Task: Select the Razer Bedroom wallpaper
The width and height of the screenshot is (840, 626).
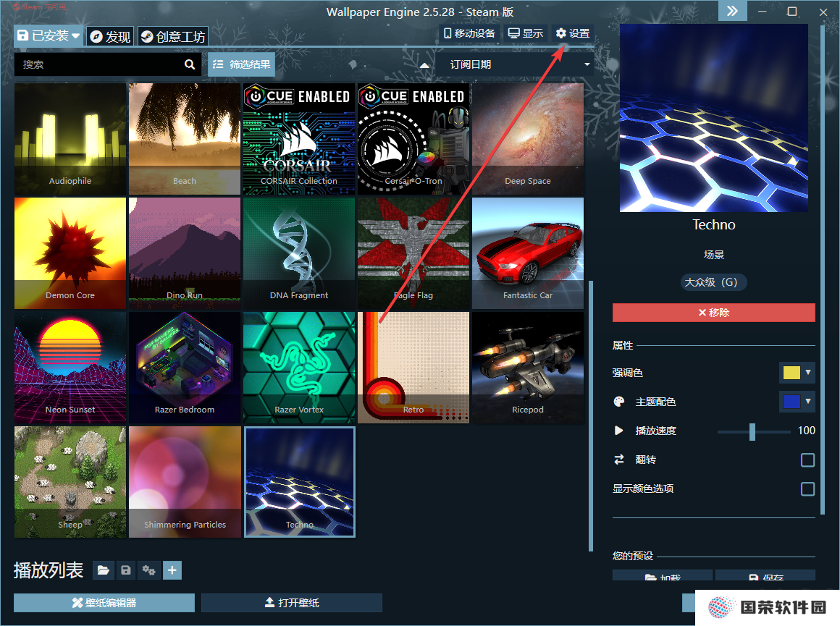Action: (185, 368)
